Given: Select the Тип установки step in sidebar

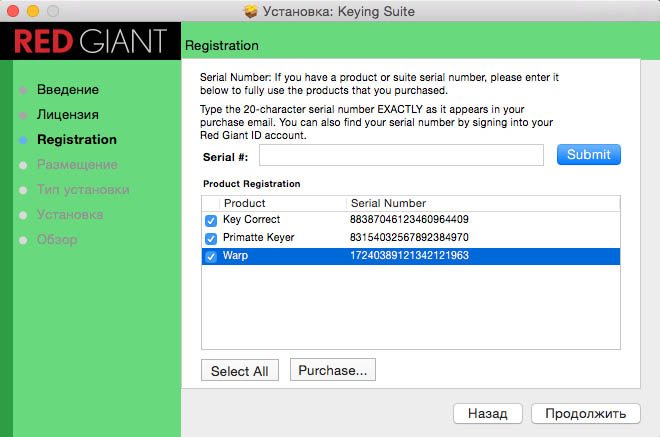Looking at the screenshot, I should tap(83, 189).
